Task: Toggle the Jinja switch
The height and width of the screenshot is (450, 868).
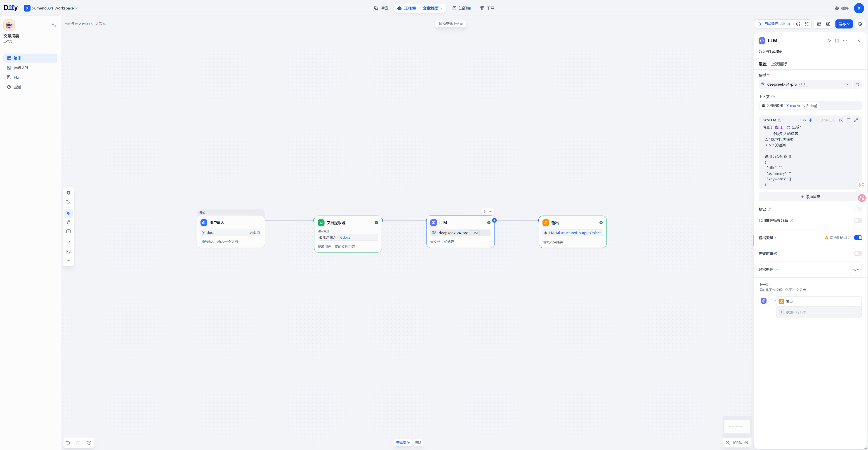Action: (831, 120)
